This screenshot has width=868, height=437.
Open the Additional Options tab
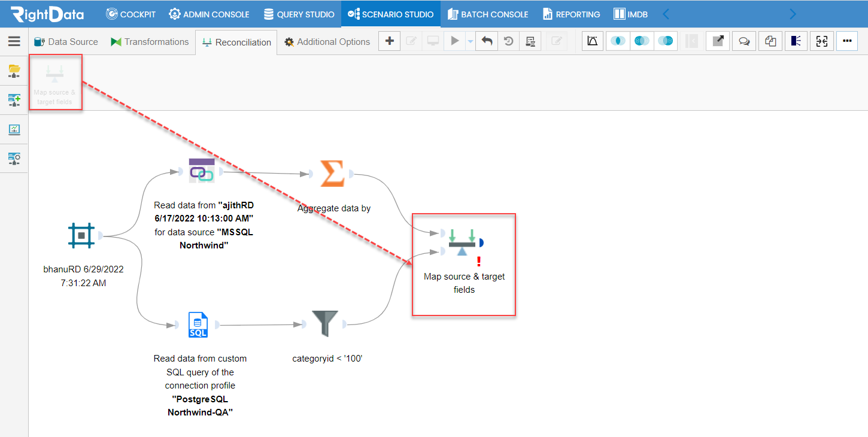327,42
